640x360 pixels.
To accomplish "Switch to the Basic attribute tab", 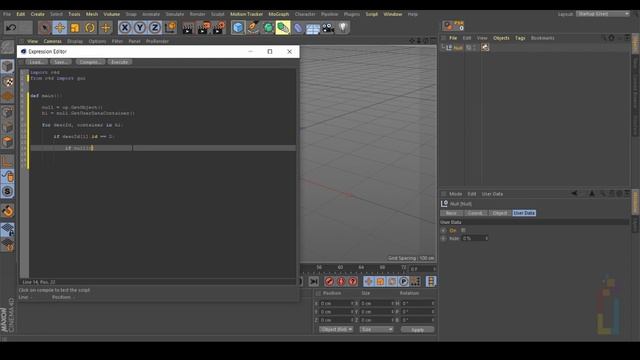I will click(x=451, y=213).
